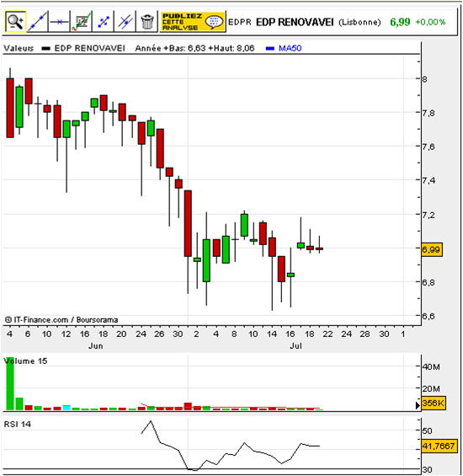The image size is (463, 476).
Task: Click the tallest green volume bar
Action: point(10,383)
